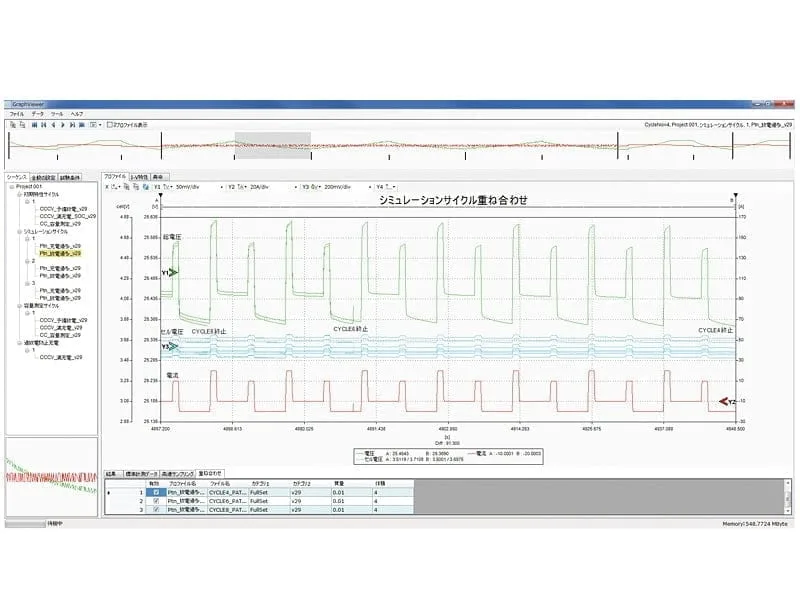Click the green Y1 axis marker arrow
Image resolution: width=800 pixels, height=600 pixels.
tap(173, 272)
